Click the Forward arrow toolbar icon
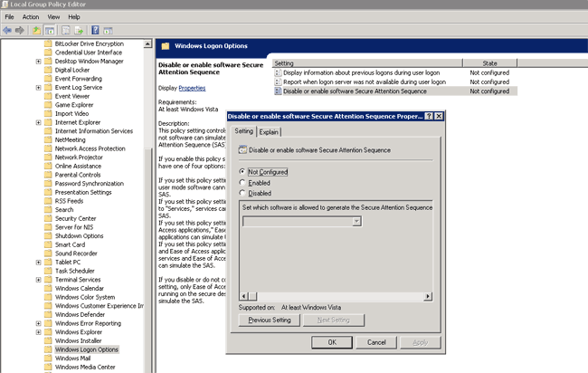Viewport: 588px width, 373px height. 20,30
